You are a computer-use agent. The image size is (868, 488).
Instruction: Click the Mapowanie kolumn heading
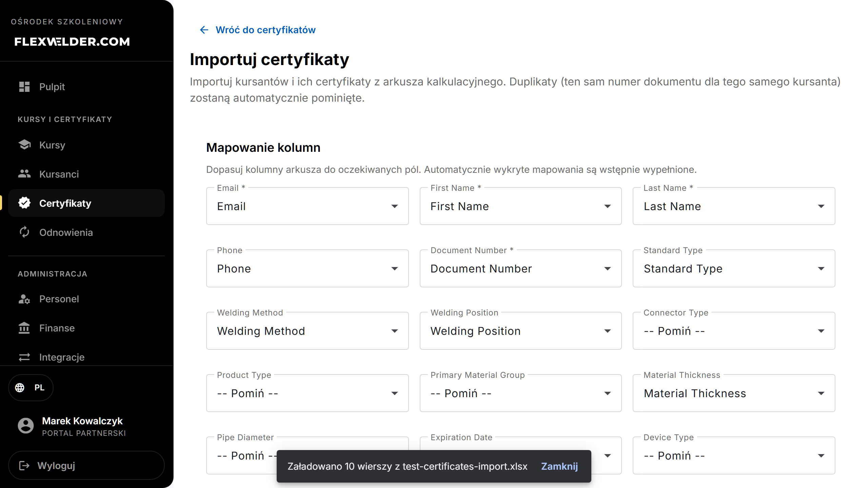coord(263,148)
